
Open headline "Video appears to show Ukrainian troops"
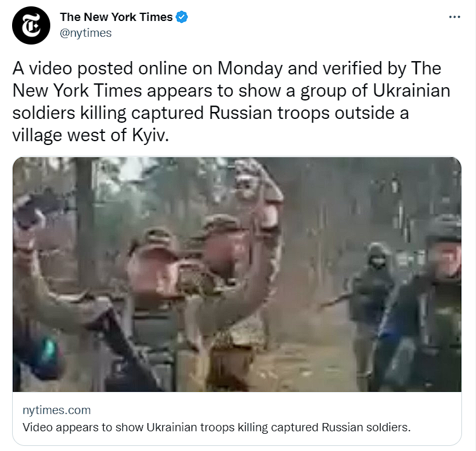click(x=216, y=427)
